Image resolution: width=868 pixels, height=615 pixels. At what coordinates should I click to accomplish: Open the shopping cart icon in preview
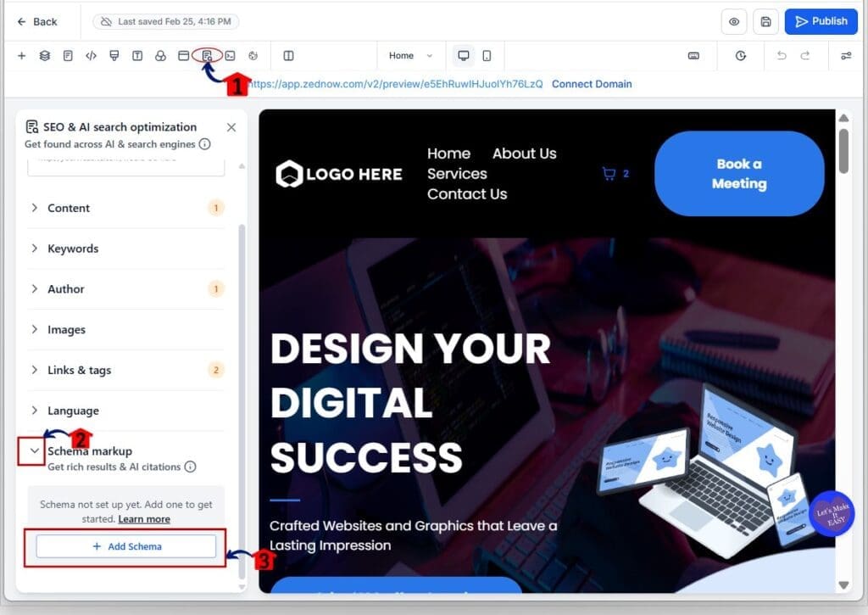(x=609, y=174)
